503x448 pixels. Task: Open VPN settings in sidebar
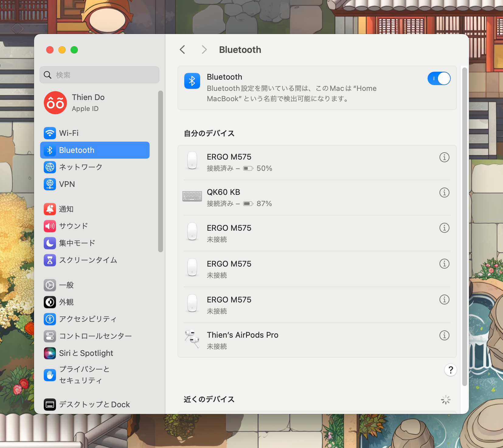tap(95, 184)
